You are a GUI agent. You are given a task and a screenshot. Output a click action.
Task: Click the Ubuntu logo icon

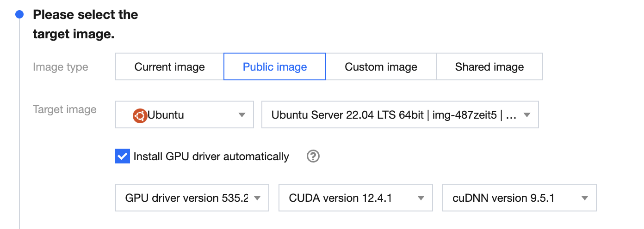coord(140,115)
